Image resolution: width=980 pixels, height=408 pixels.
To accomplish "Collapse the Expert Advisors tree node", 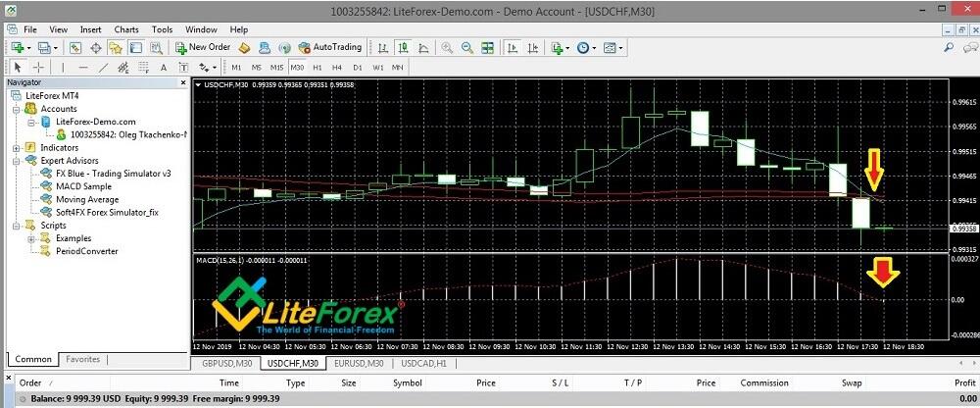I will coord(17,161).
